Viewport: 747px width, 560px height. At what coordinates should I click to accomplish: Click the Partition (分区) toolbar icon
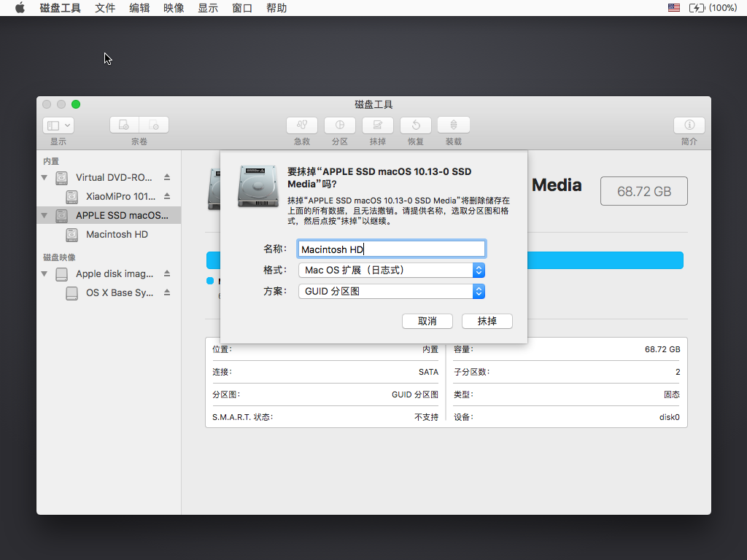pos(340,125)
